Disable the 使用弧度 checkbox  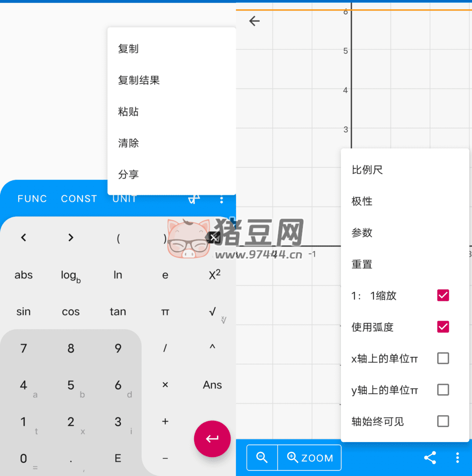[x=443, y=327]
